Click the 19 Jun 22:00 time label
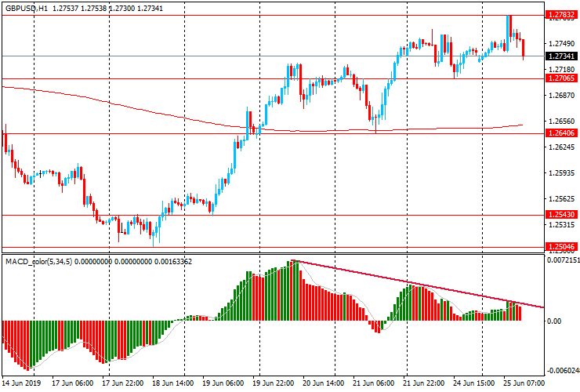Screen dimensions: 580x392 point(274,383)
